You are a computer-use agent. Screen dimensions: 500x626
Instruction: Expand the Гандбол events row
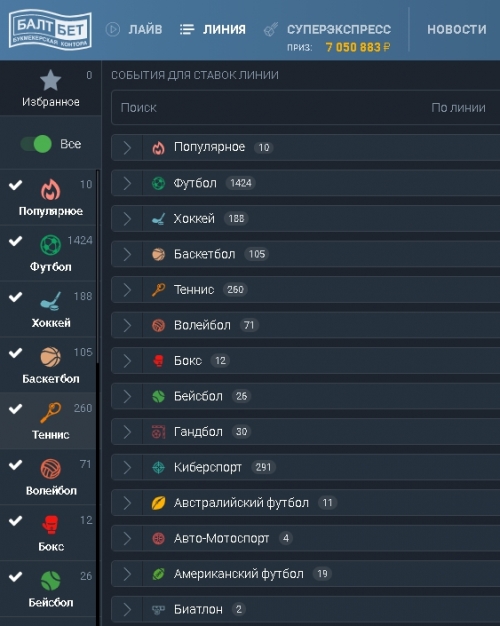(x=306, y=432)
